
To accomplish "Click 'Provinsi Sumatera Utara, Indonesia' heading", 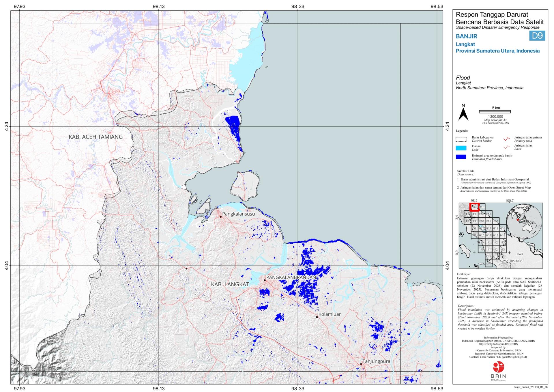I will point(498,51).
